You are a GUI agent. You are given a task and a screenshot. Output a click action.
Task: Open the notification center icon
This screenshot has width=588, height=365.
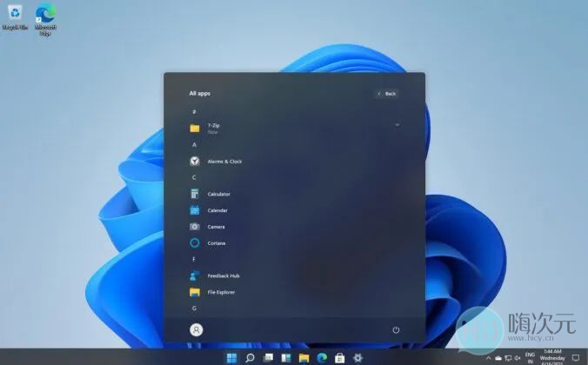[x=577, y=358]
